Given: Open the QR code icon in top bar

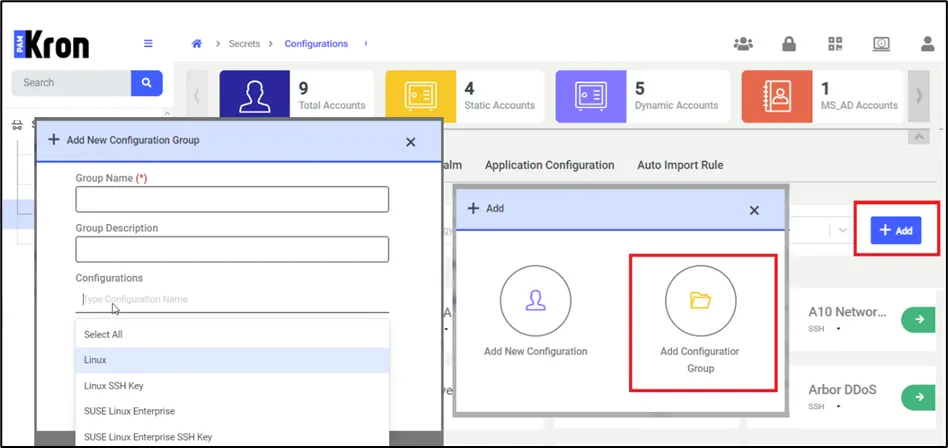Looking at the screenshot, I should [835, 44].
